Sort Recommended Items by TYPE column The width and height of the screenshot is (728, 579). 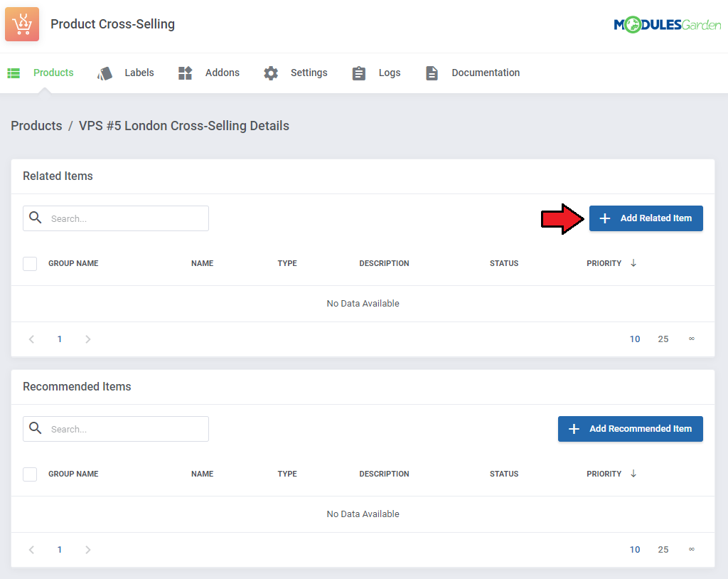coord(287,474)
